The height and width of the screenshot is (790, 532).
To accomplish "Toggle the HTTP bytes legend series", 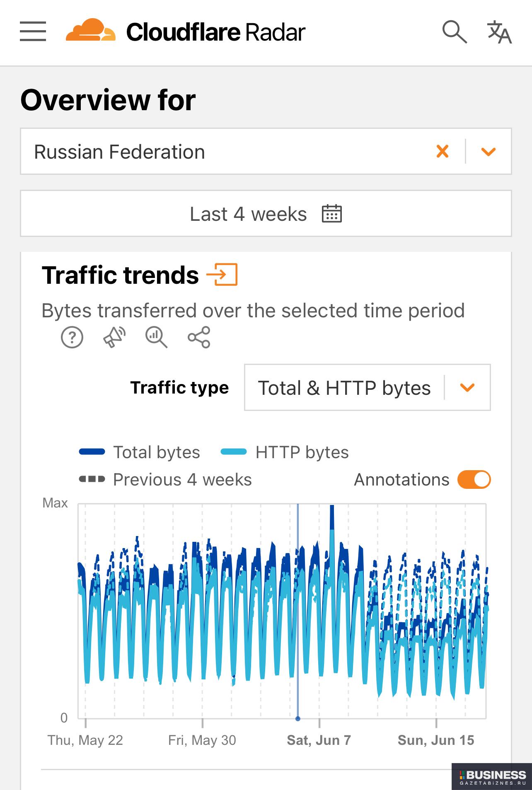I will [285, 452].
